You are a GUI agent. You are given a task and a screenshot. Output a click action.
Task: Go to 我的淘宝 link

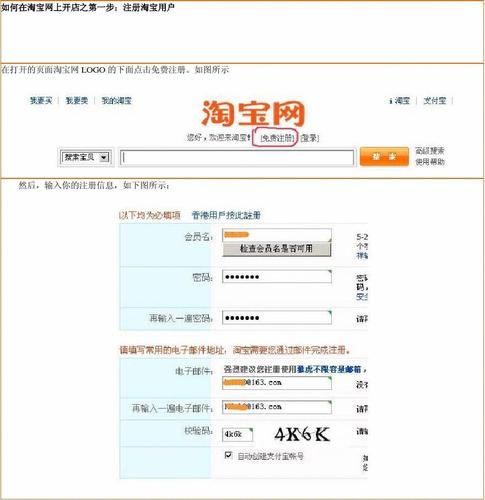point(116,100)
